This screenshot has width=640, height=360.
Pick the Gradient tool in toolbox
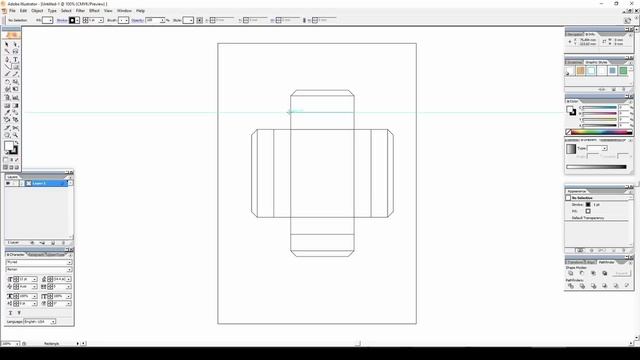pos(16,105)
